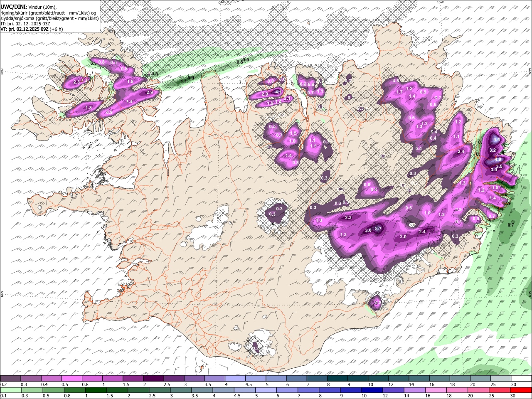Select the darkest green swatch above lower 1

[x=96, y=390]
